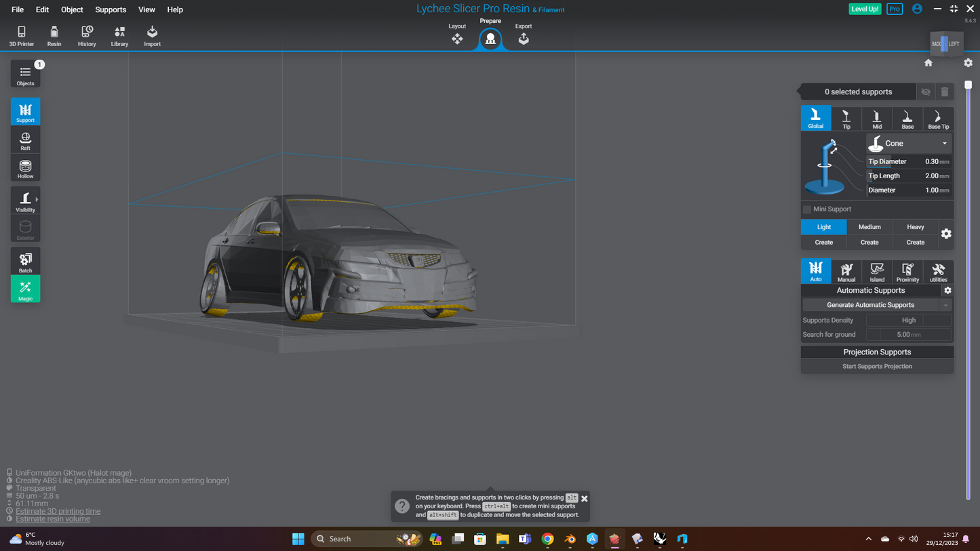Open the Library panel
This screenshot has width=980, height=551.
[x=119, y=35]
